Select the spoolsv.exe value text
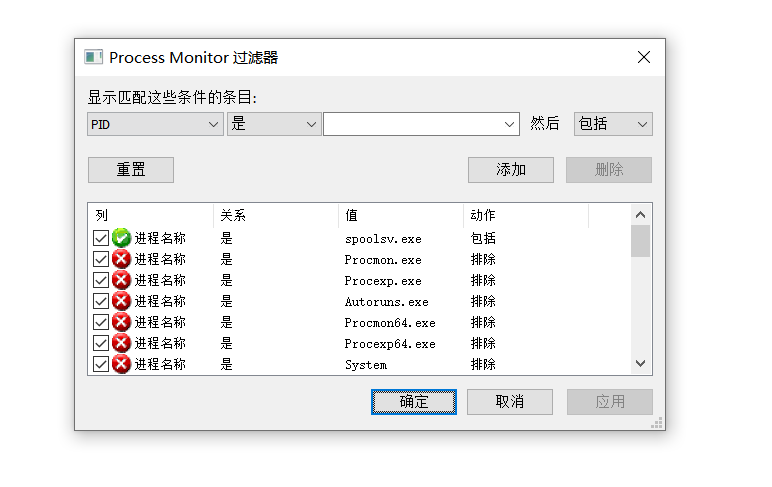The width and height of the screenshot is (772, 487). point(383,239)
